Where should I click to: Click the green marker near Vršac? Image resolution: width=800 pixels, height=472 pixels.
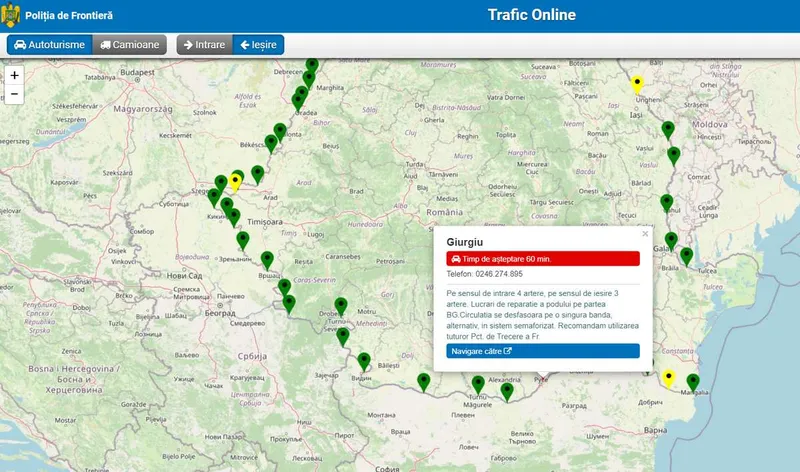click(267, 259)
